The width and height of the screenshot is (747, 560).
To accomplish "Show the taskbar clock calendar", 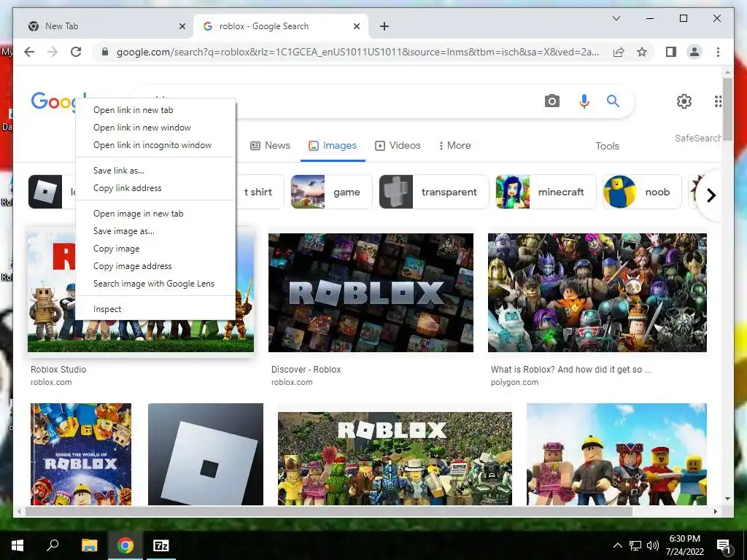I will (x=684, y=545).
